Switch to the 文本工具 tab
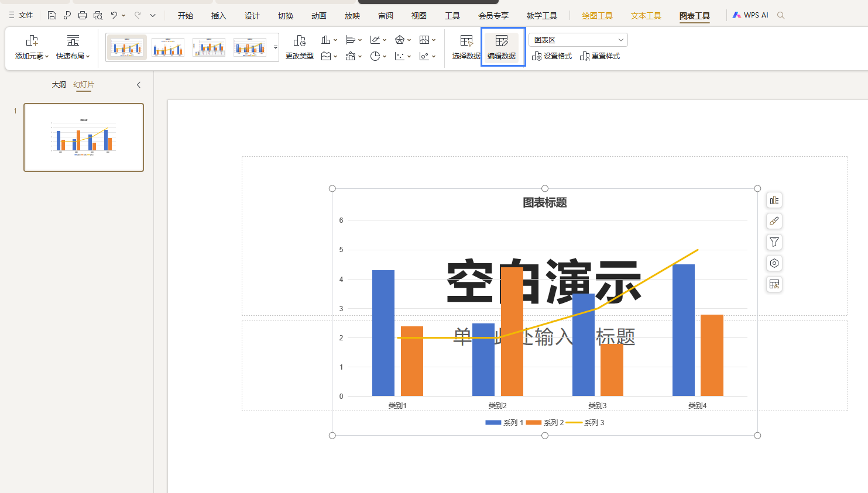Image resolution: width=868 pixels, height=493 pixels. tap(646, 16)
